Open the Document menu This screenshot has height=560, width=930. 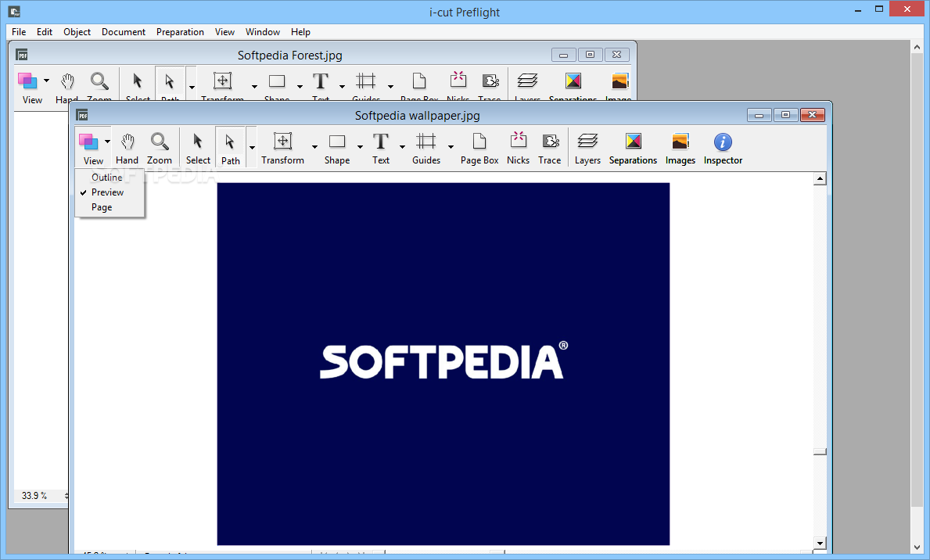124,32
